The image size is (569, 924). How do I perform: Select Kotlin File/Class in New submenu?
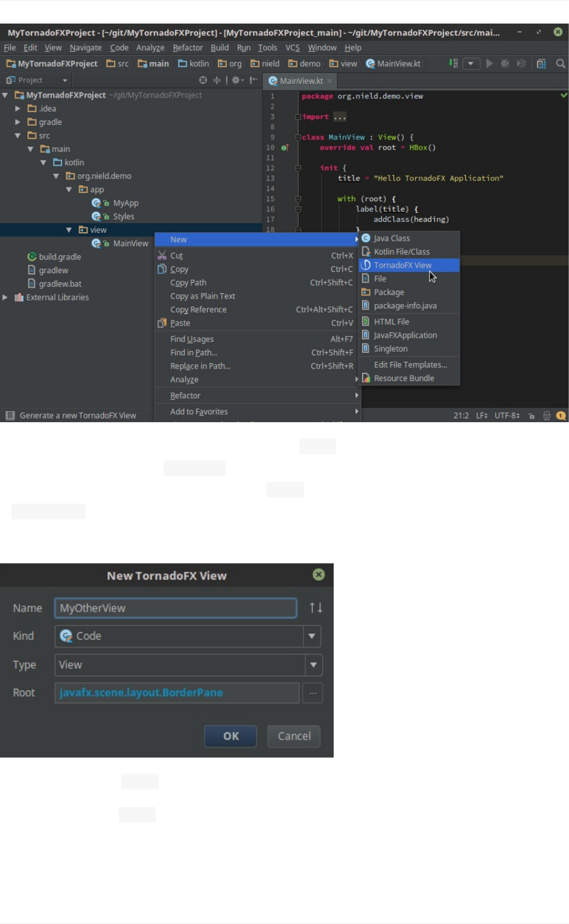click(x=409, y=252)
